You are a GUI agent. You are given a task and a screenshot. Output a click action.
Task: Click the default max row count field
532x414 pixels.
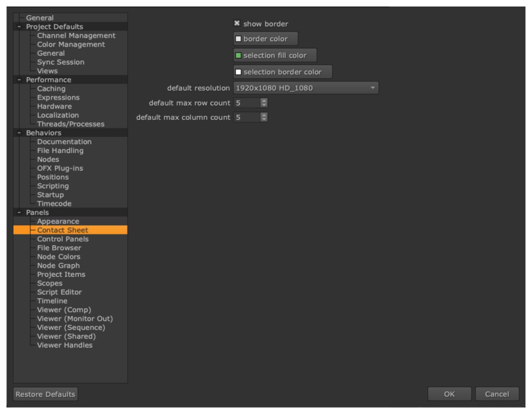coord(246,103)
